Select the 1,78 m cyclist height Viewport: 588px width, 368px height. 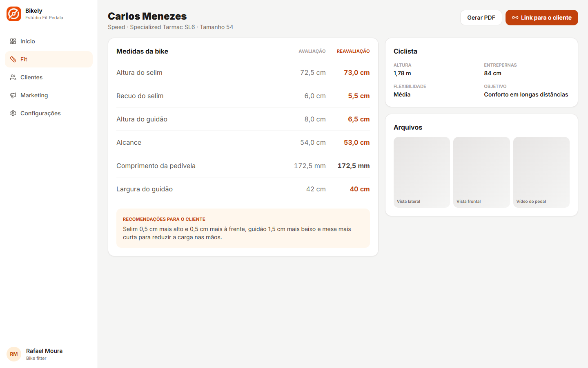(402, 73)
